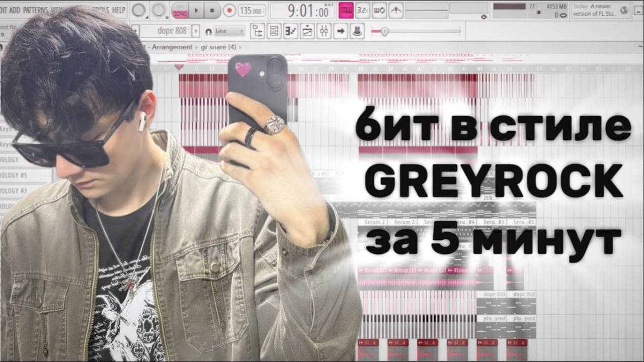This screenshot has width=644, height=362.
Task: Click the CPU and 4153 MB memory meter
Action: pyautogui.click(x=530, y=10)
